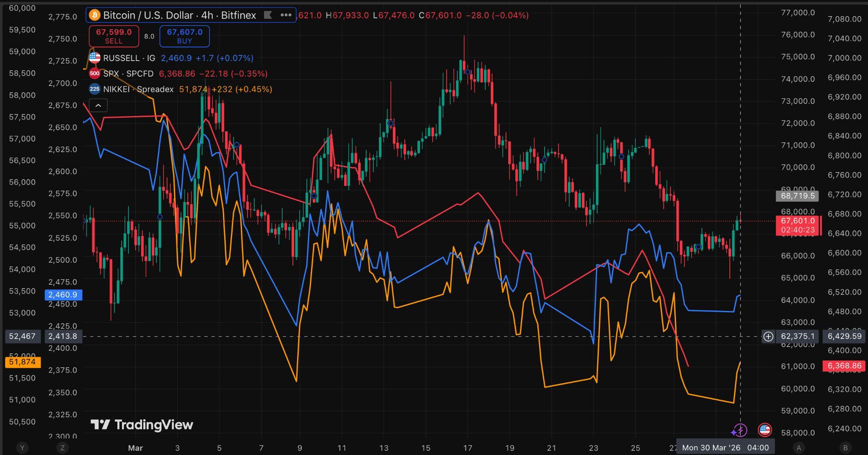Click the red SPX price label 6,368.86
Screen dimensions: 868x455
[x=845, y=366]
